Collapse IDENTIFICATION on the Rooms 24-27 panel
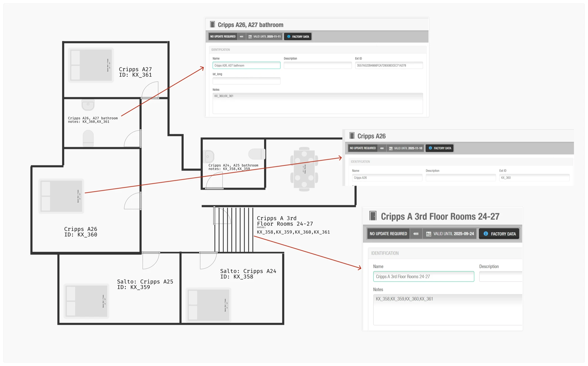The image size is (588, 366). 385,253
